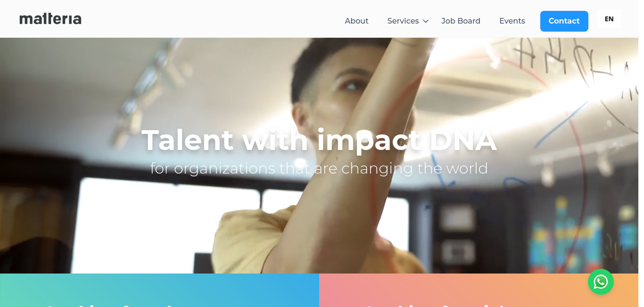Go to the About page

pyautogui.click(x=356, y=21)
